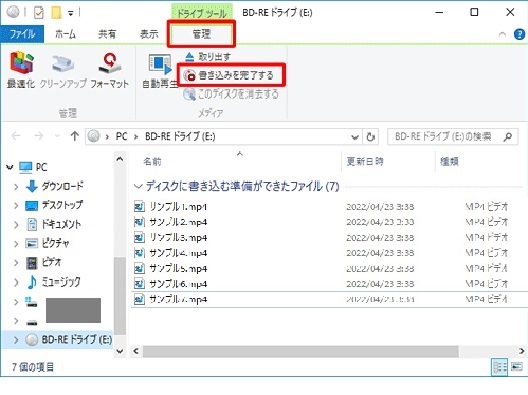528x395 pixels.
Task: Collapse the PC tree node
Action: [10, 167]
